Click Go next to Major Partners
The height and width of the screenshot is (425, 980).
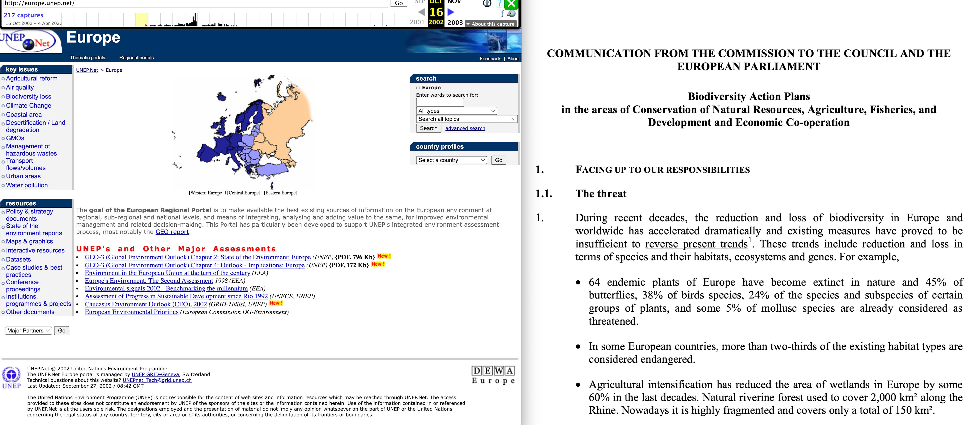[x=62, y=331]
